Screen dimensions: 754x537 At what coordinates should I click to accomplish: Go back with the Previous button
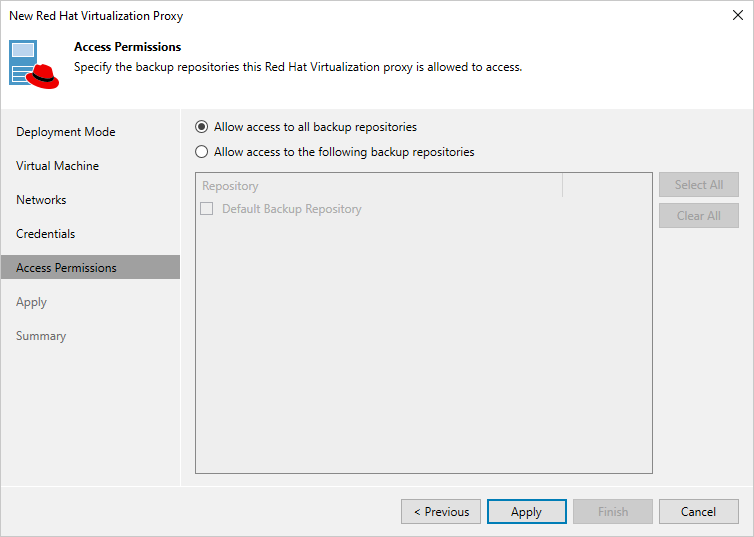(441, 512)
